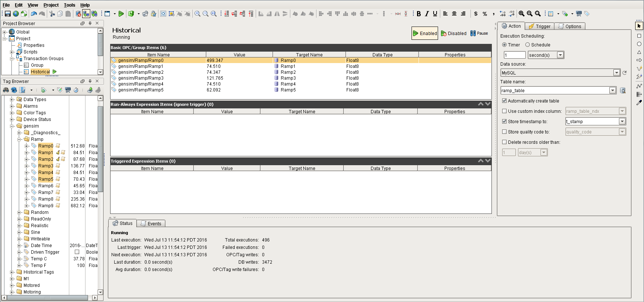Click the scissors Cut icon

pyautogui.click(x=52, y=14)
